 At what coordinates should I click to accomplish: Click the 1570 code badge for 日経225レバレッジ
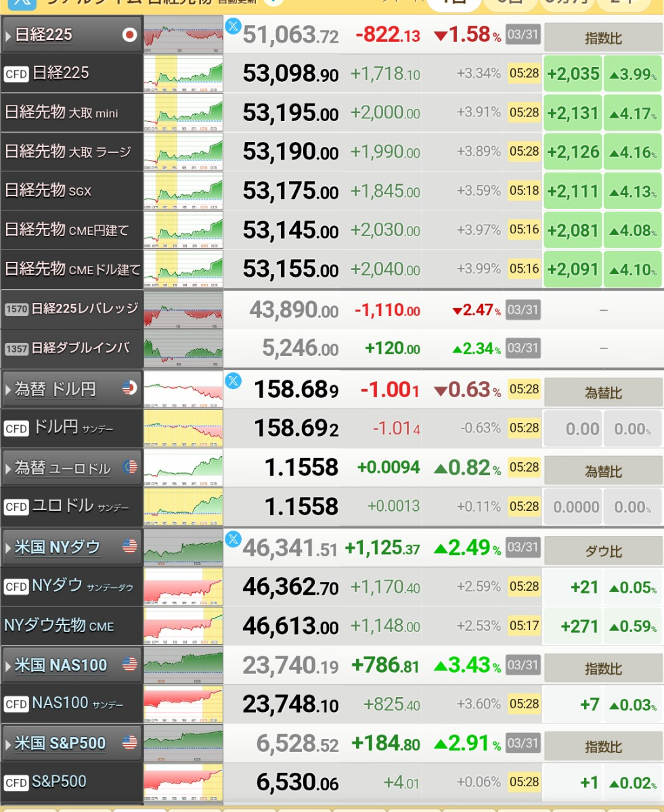[16, 309]
